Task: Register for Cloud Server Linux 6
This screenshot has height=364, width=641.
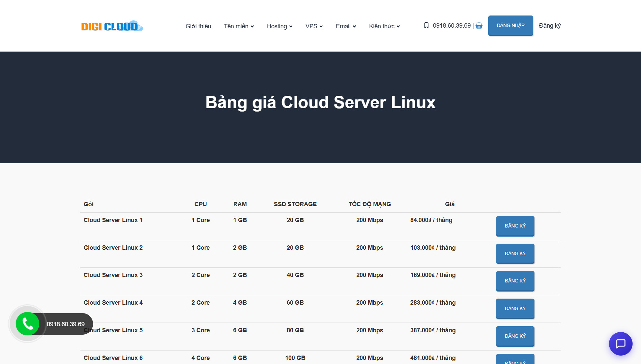Action: point(515,359)
